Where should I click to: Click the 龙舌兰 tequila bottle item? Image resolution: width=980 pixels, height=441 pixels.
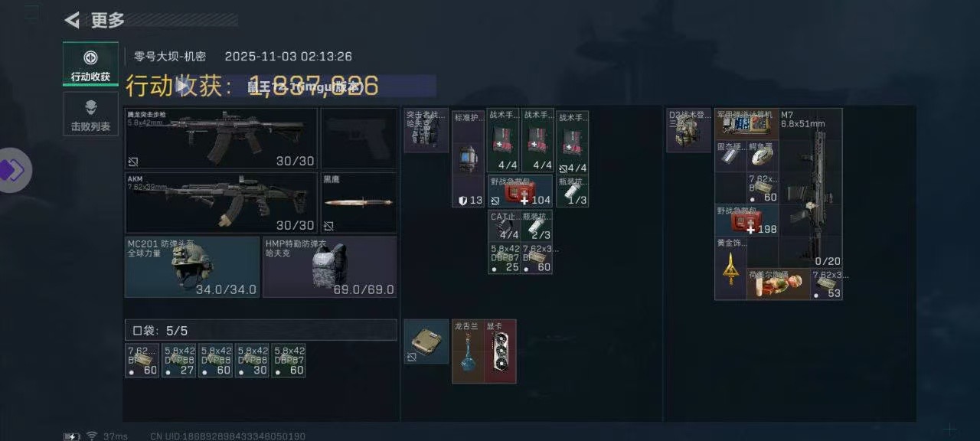468,351
